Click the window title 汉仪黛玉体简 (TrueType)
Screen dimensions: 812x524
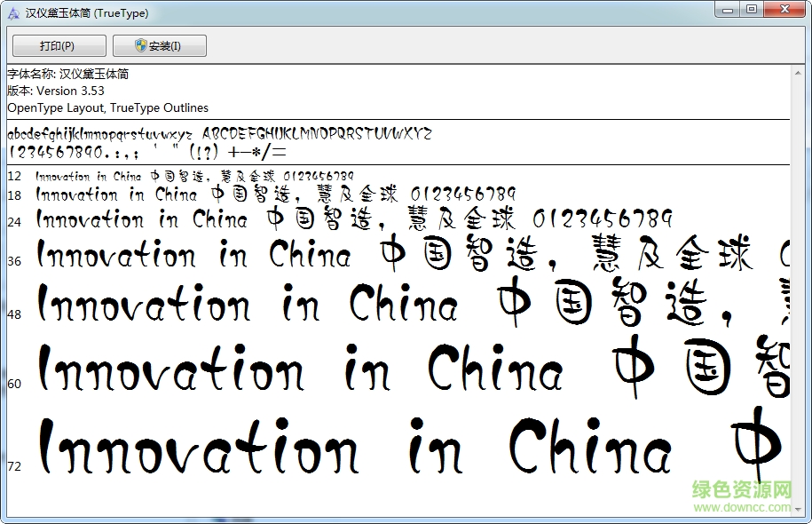pos(87,13)
